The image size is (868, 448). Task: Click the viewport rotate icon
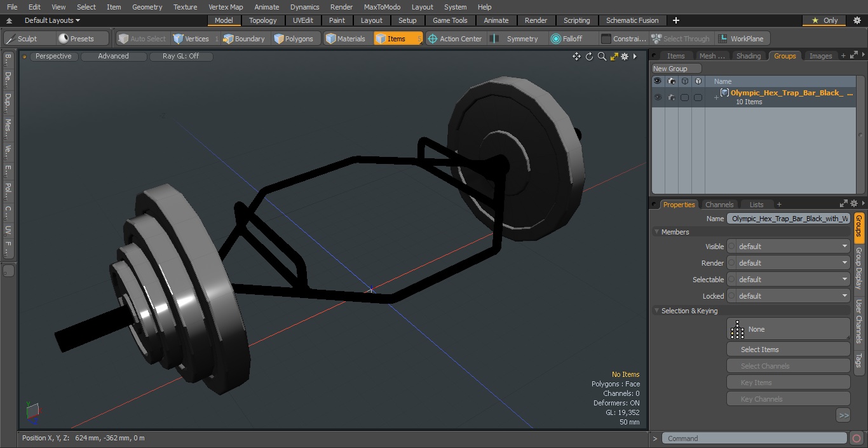pos(589,57)
